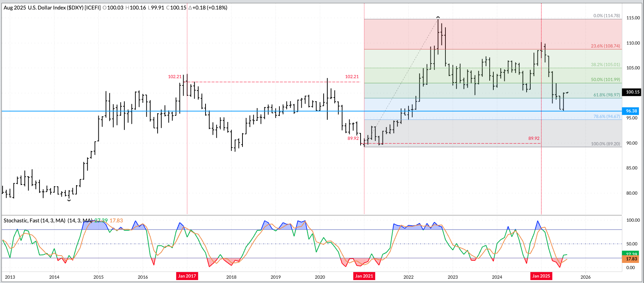Click the 2023 label on time axis
The width and height of the screenshot is (644, 283).
[453, 277]
